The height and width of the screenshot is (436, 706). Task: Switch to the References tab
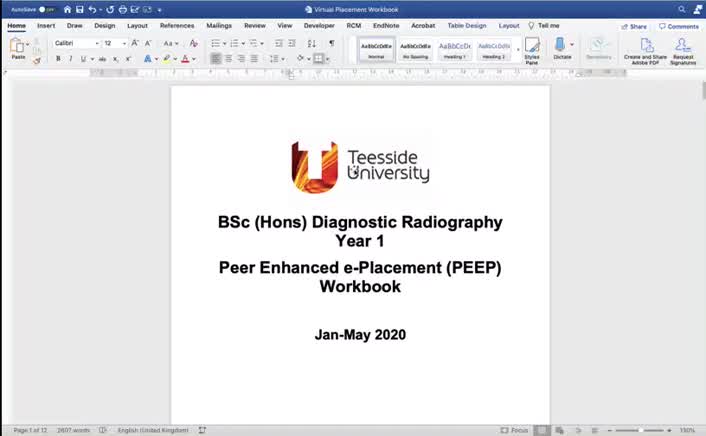pos(177,26)
